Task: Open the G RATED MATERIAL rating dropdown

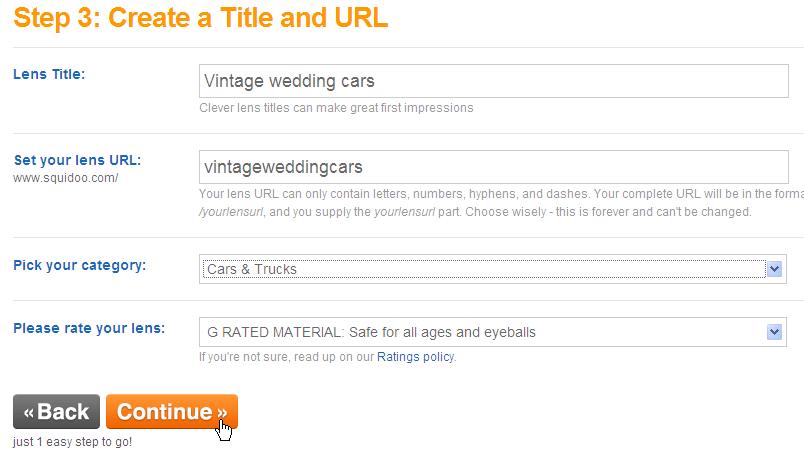Action: [484, 332]
